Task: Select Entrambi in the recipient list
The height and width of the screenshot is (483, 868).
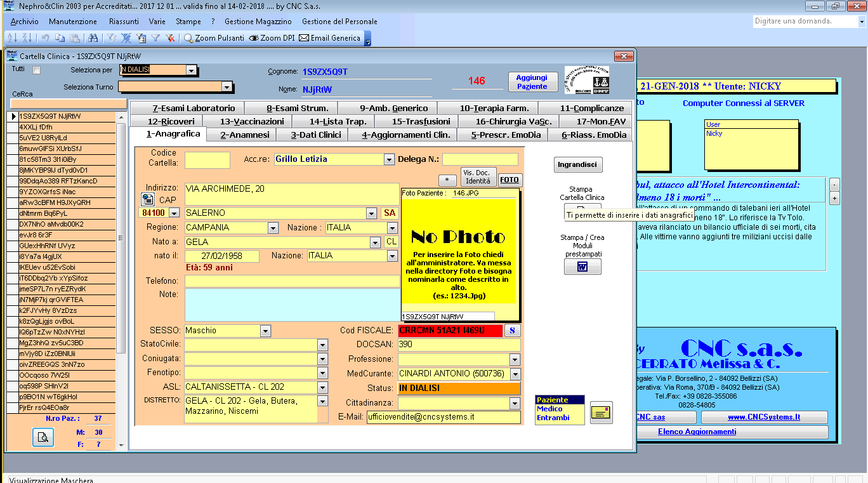Action: [x=553, y=418]
